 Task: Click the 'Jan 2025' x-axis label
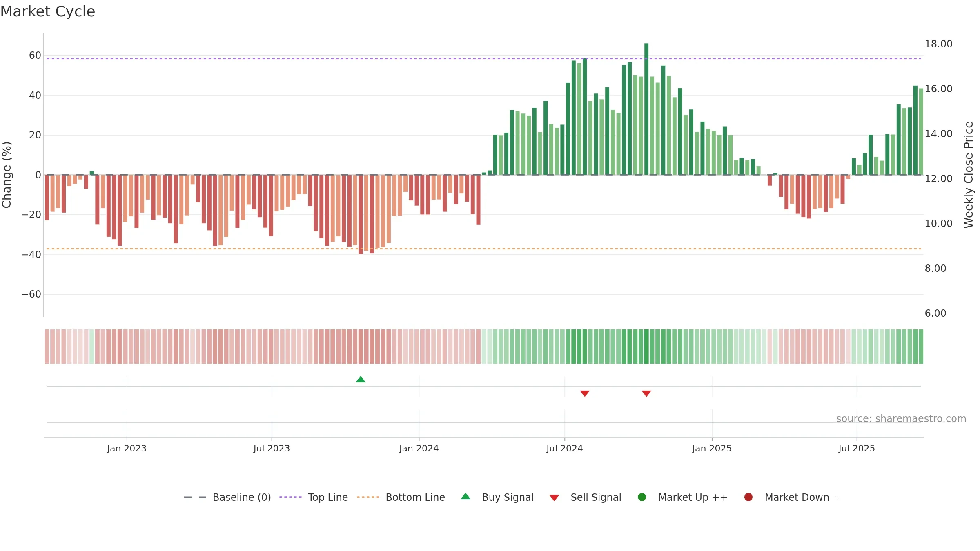(x=712, y=449)
